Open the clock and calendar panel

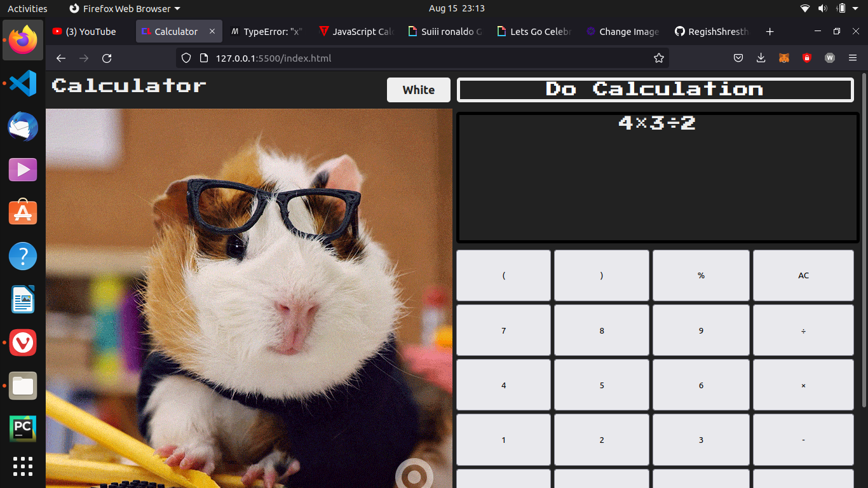pos(457,9)
